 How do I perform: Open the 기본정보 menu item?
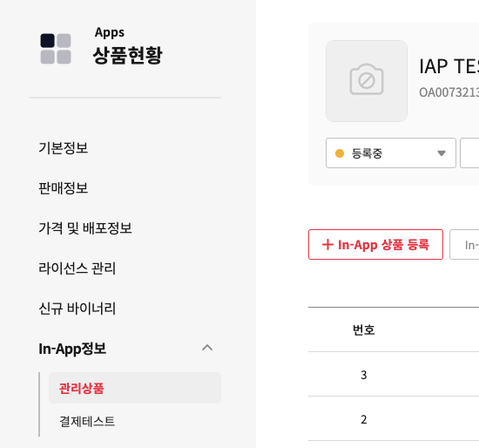click(x=64, y=148)
